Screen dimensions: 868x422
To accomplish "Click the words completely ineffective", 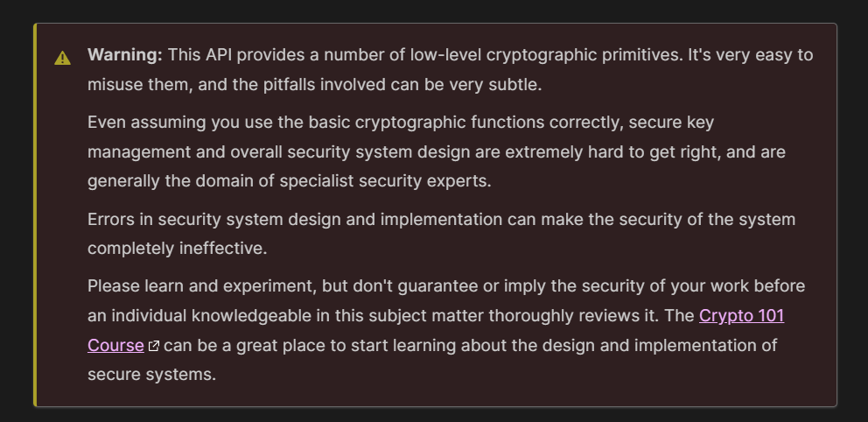I will [177, 249].
